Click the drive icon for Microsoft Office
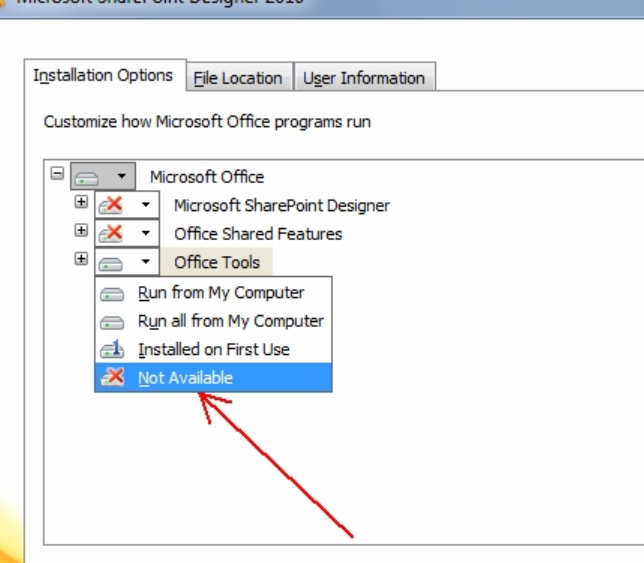Image resolution: width=644 pixels, height=563 pixels. (x=87, y=179)
